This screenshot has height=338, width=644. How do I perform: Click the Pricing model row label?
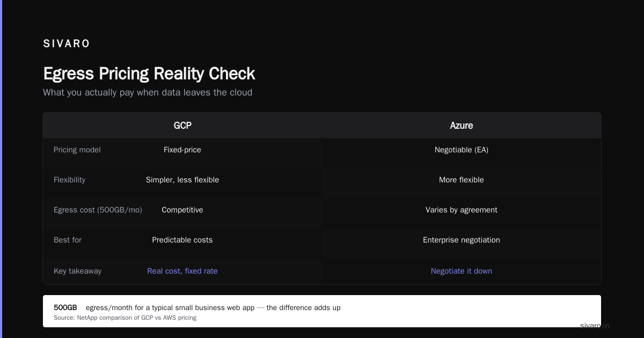(x=77, y=150)
